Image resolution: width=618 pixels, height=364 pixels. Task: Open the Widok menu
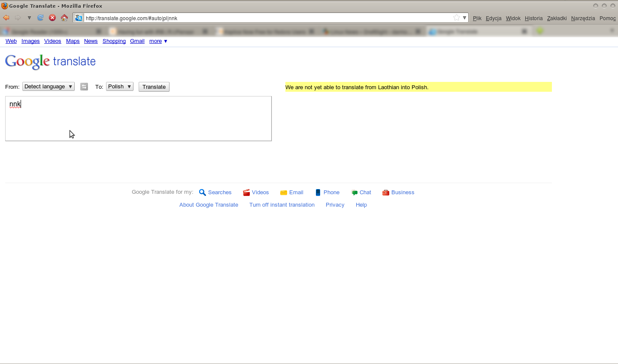click(x=513, y=18)
